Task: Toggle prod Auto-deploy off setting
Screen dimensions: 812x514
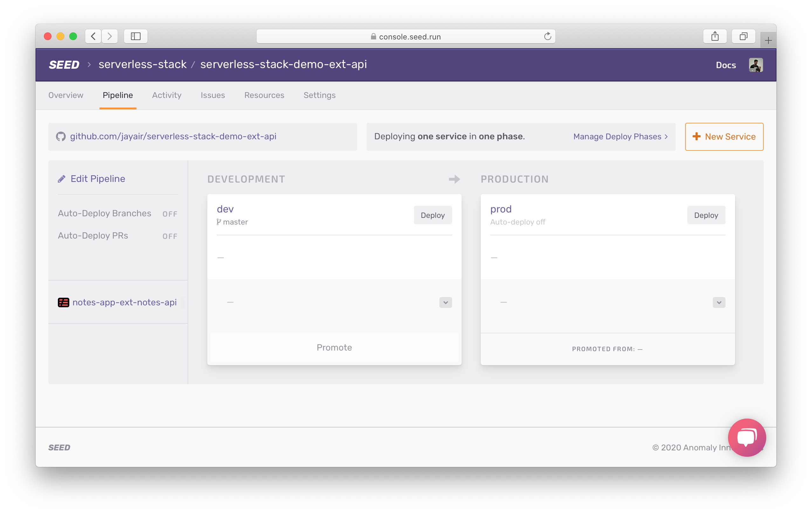Action: (518, 222)
